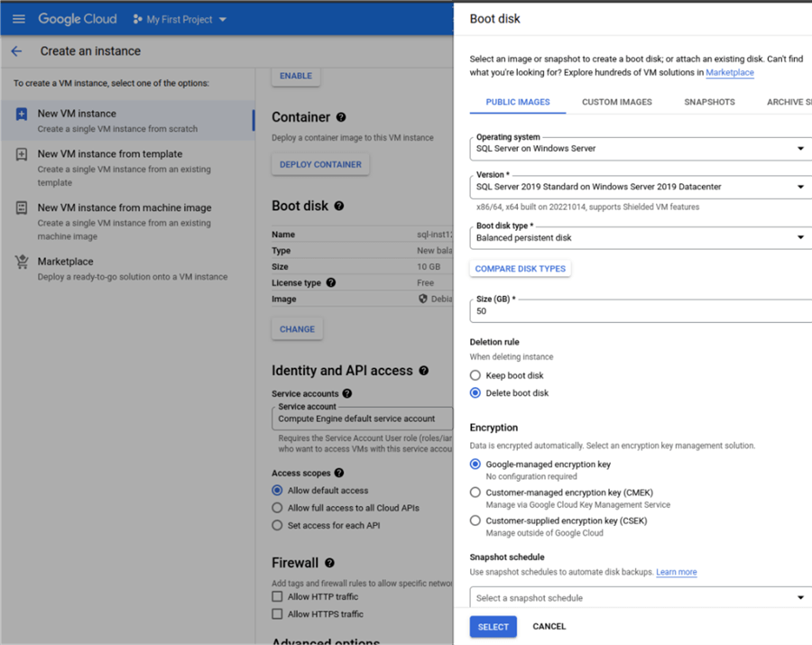Viewport: 812px width, 645px height.
Task: Click the Select button to confirm boot disk
Action: 493,627
